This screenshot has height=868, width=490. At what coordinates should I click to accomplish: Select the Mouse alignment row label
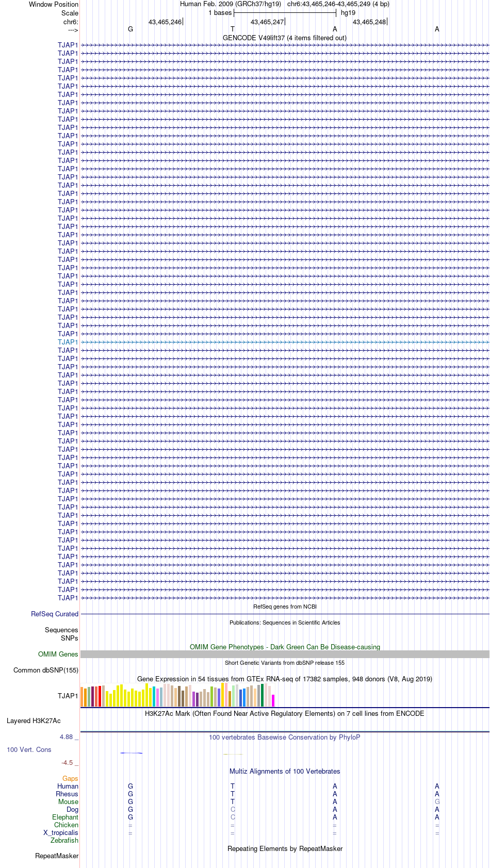coord(69,801)
